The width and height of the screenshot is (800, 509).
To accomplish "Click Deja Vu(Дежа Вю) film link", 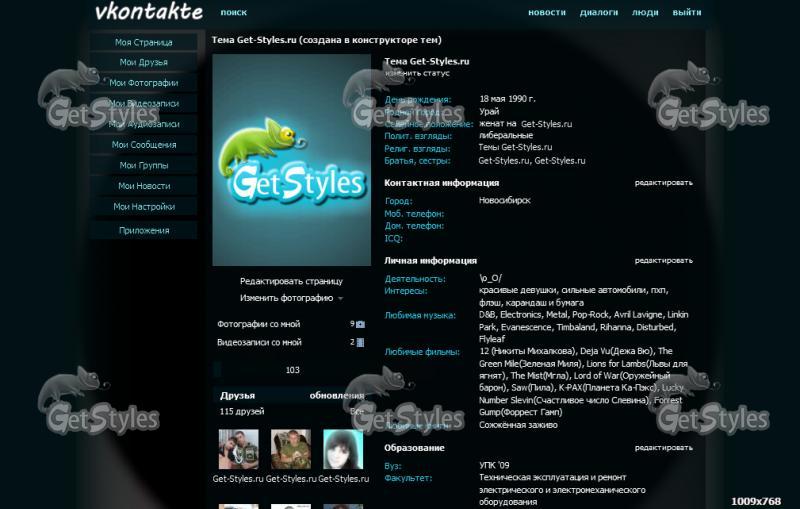I will coord(617,351).
